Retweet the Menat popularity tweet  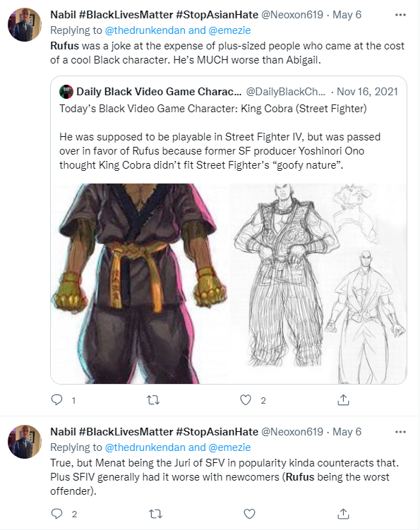(155, 514)
